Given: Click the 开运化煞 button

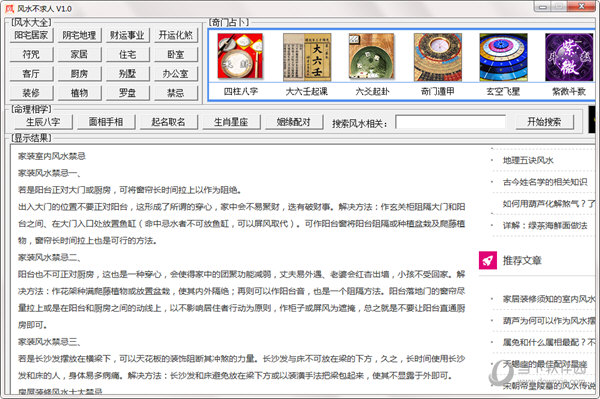Looking at the screenshot, I should point(176,35).
